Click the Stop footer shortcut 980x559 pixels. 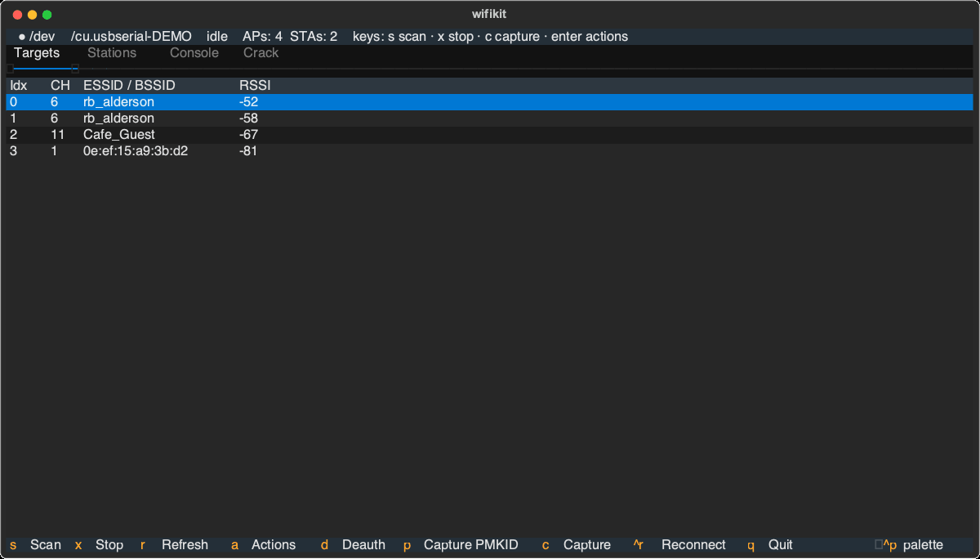(99, 544)
